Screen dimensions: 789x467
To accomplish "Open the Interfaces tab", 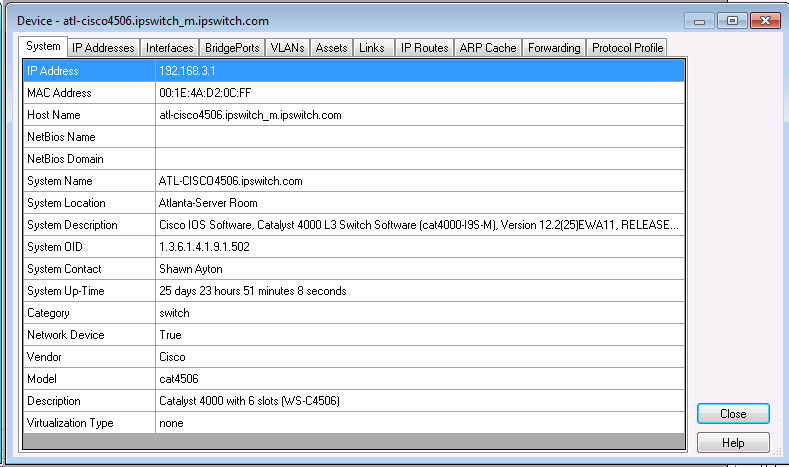I will pyautogui.click(x=170, y=48).
